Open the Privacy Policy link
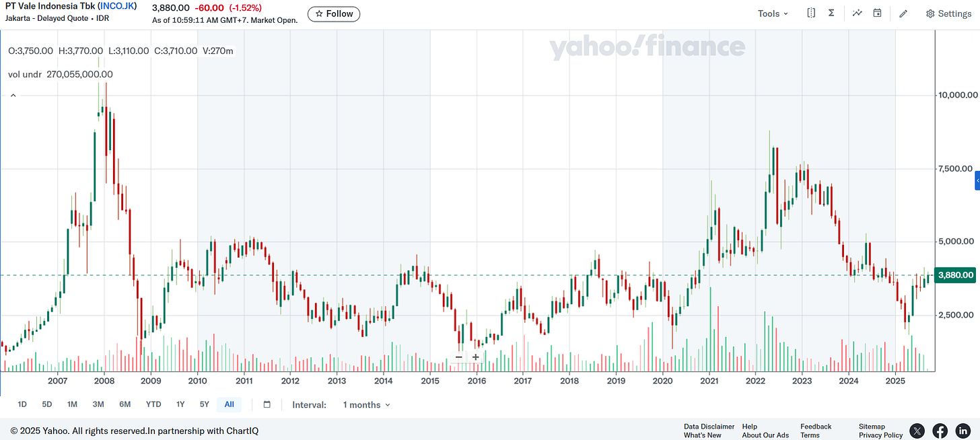This screenshot has width=980, height=440. click(x=880, y=435)
